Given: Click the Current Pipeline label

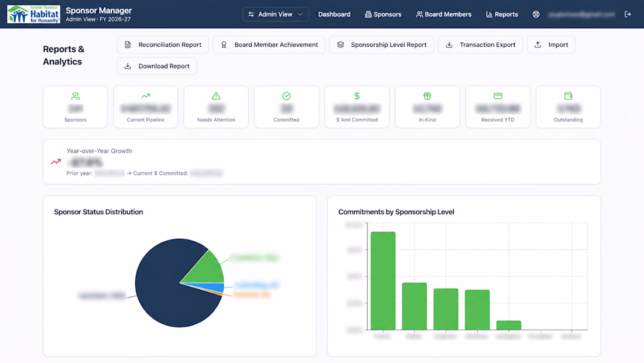Looking at the screenshot, I should [x=145, y=120].
